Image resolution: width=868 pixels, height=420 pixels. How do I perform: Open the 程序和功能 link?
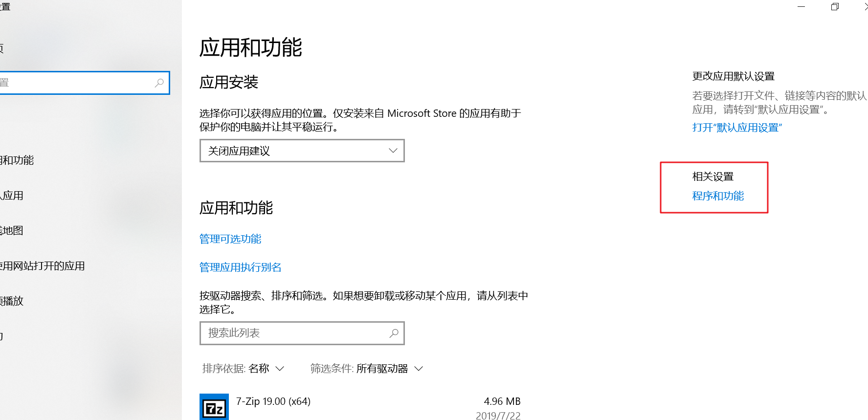coord(718,196)
